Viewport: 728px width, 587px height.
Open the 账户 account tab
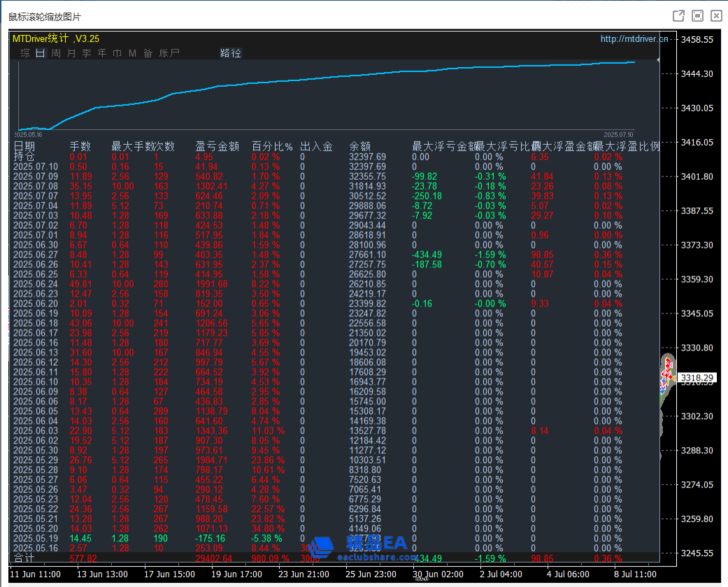[x=169, y=52]
